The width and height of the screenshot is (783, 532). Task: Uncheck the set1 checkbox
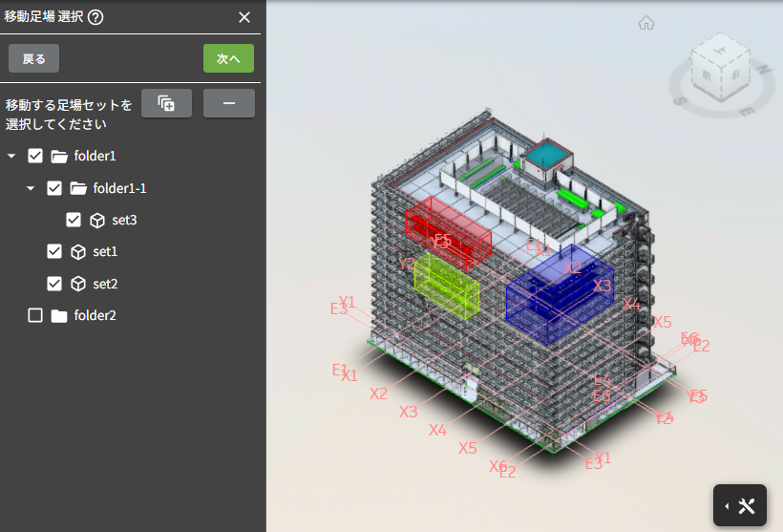[x=54, y=251]
